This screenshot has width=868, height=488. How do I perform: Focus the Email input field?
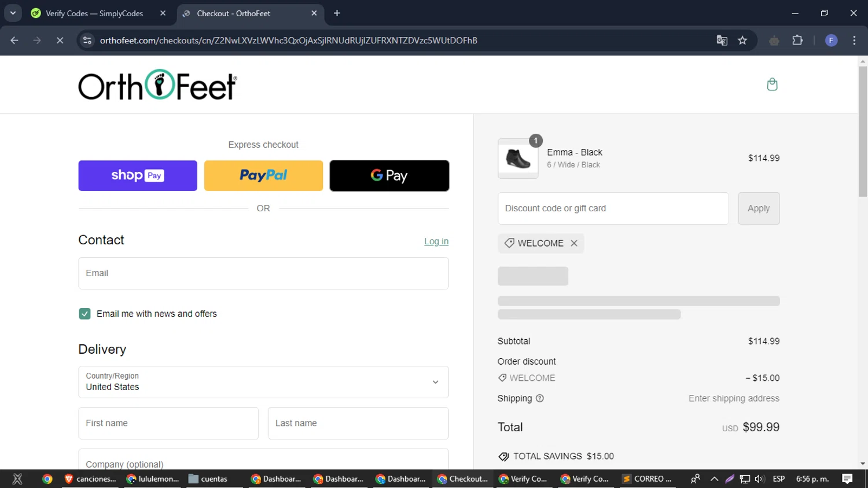coord(263,273)
